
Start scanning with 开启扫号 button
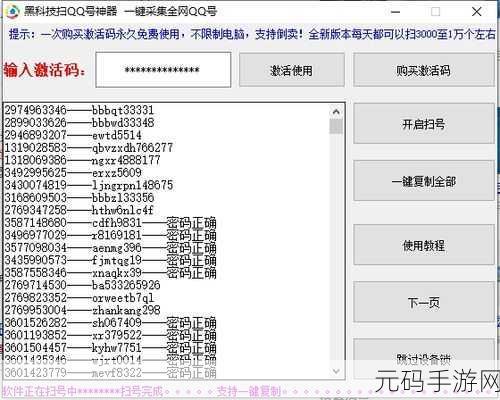(423, 124)
